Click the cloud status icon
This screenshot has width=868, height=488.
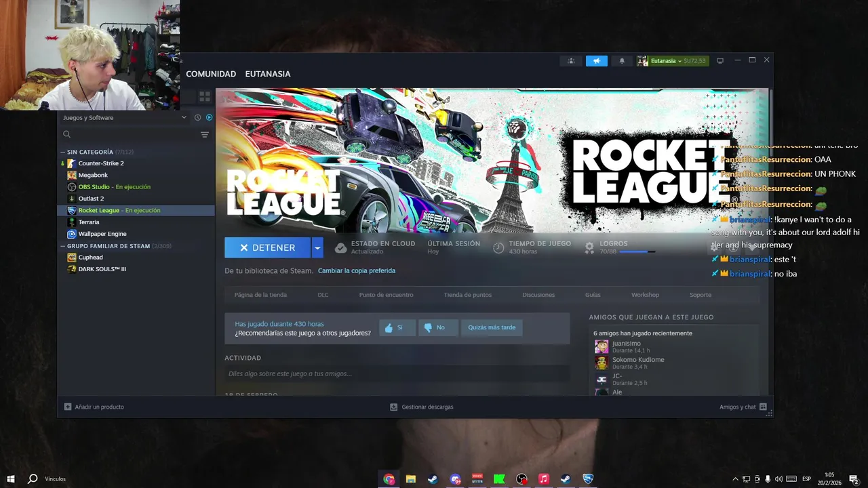(x=341, y=247)
